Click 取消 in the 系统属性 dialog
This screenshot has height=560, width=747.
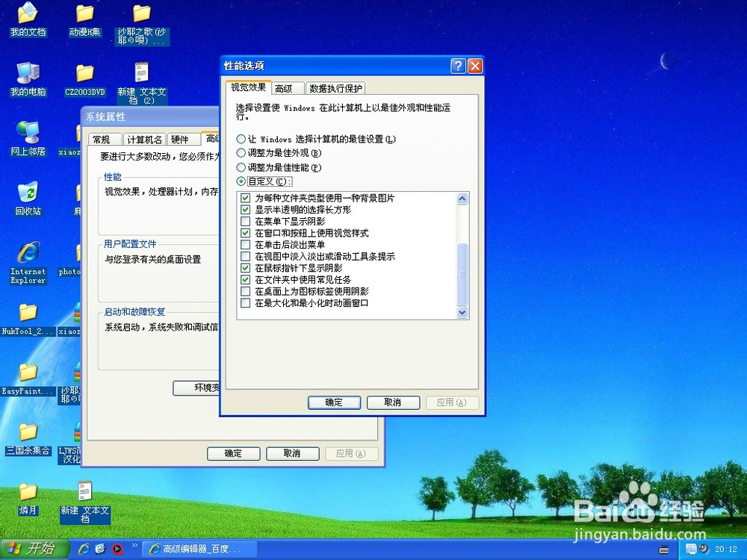[x=292, y=453]
